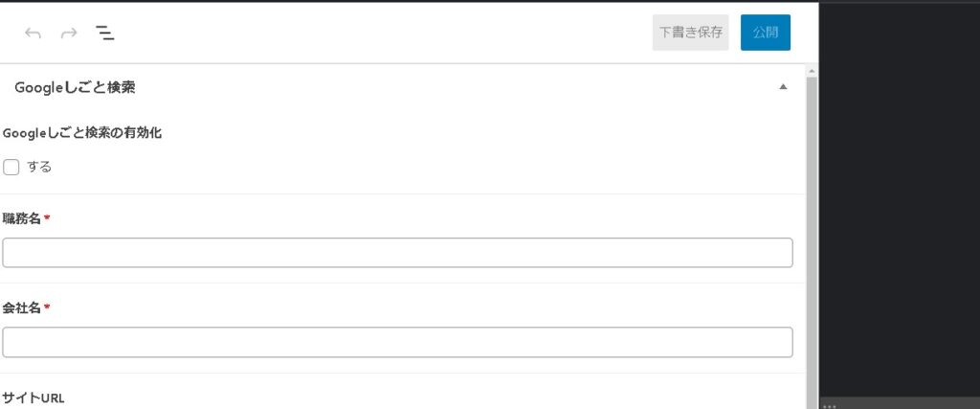The image size is (980, 409).
Task: Click the redo arrow icon
Action: tap(69, 34)
